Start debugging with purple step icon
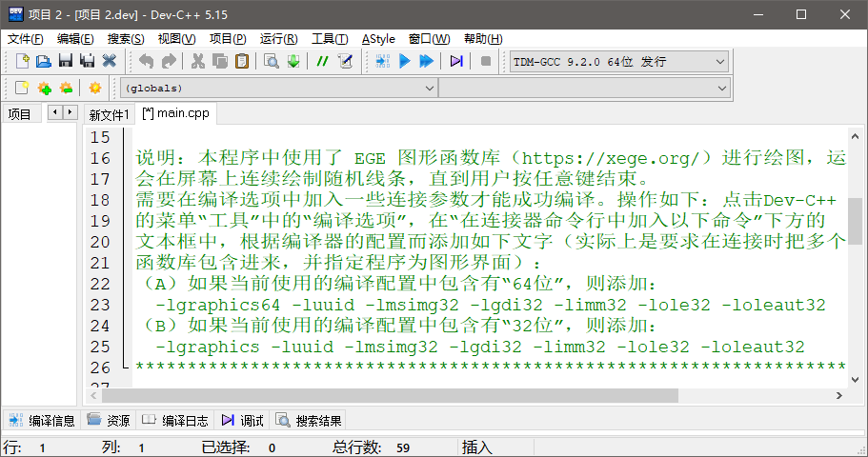 (x=456, y=61)
